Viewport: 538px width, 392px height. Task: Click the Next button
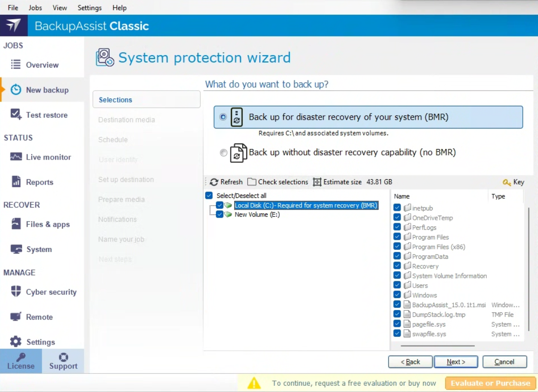pos(456,362)
